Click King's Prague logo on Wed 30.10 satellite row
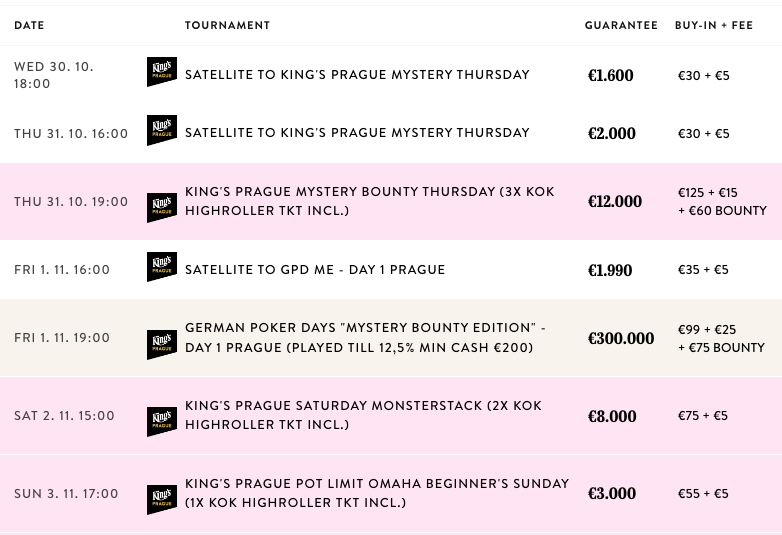 click(162, 72)
